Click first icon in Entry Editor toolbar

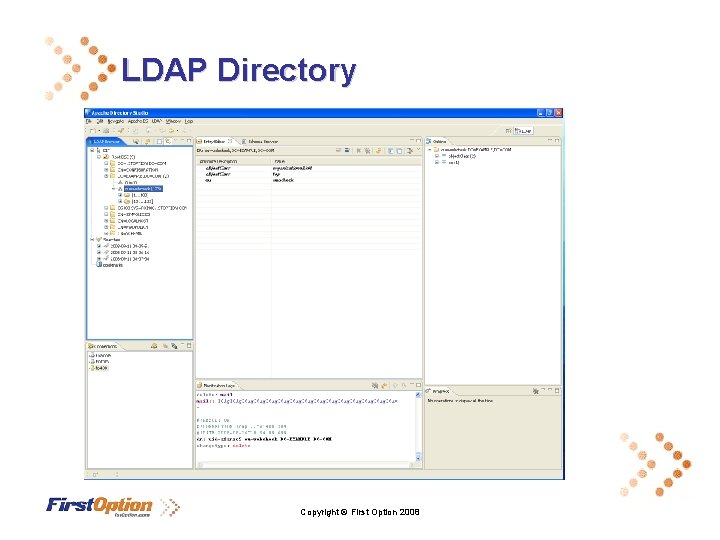pyautogui.click(x=338, y=151)
